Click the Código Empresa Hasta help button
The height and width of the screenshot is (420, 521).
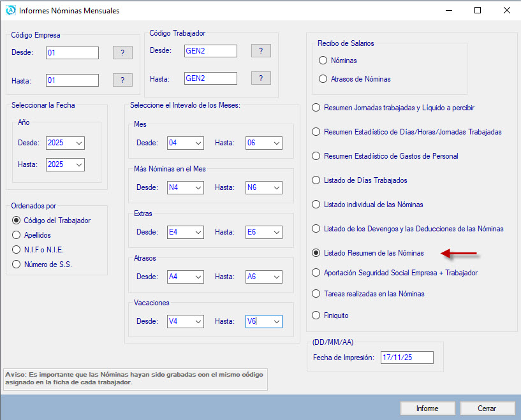tap(122, 80)
